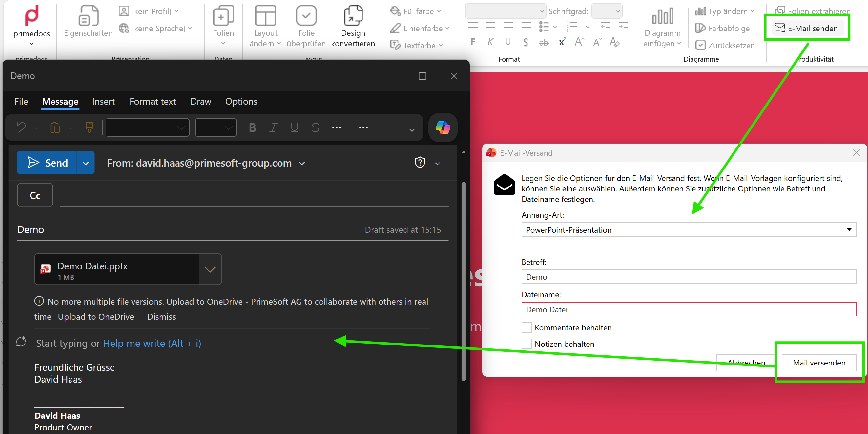This screenshot has height=434, width=868.
Task: Open the Linienfarbe line color dropdown
Action: coord(420,28)
